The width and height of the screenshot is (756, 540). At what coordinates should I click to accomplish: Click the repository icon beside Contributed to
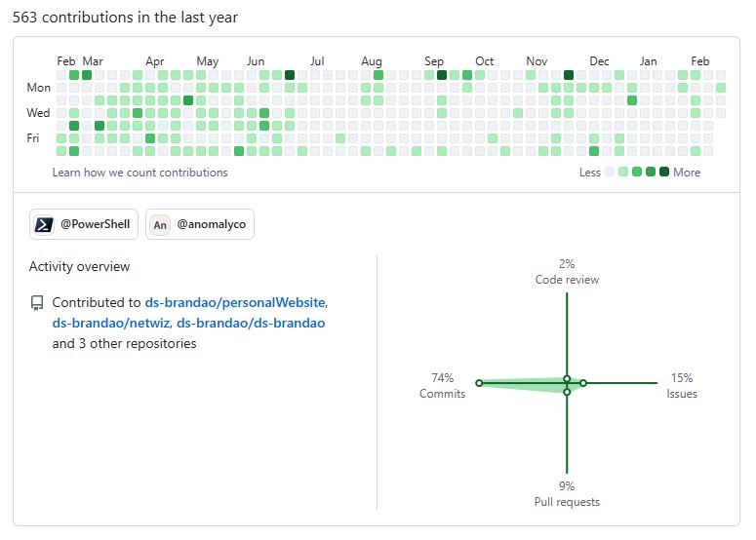pyautogui.click(x=37, y=303)
